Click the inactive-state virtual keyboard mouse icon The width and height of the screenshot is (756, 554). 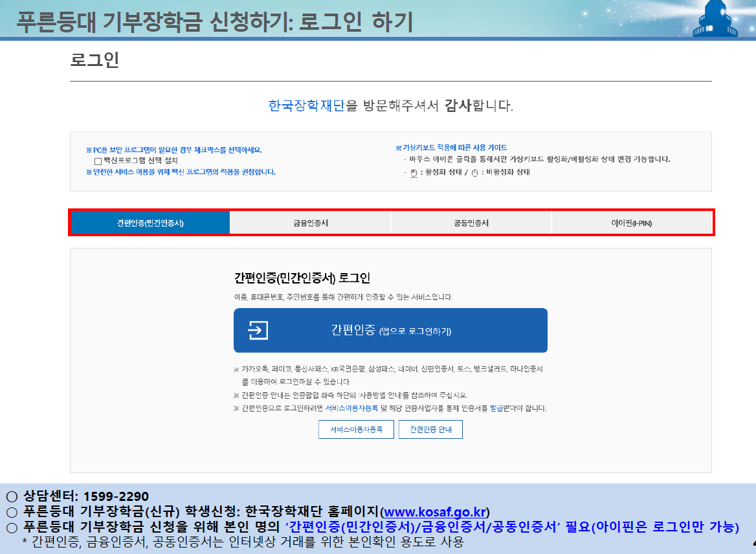[474, 172]
